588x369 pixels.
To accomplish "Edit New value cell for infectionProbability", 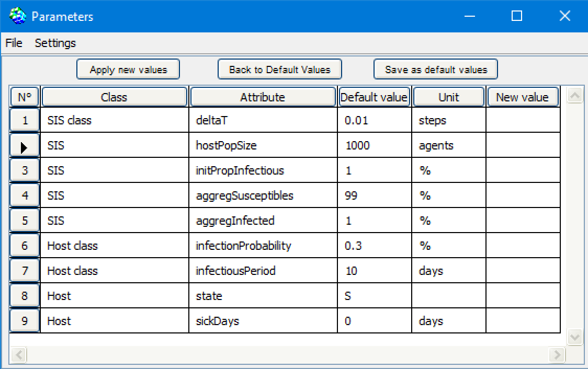I will point(523,246).
